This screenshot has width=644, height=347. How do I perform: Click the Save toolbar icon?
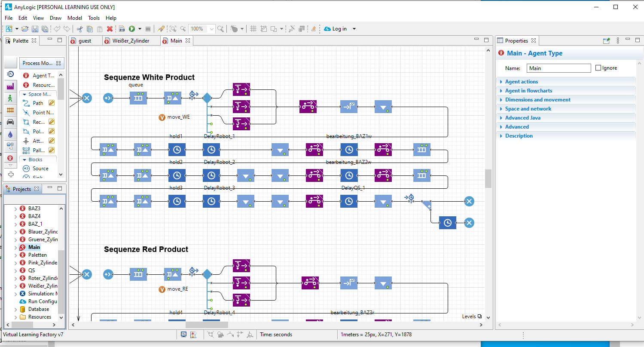coord(35,29)
